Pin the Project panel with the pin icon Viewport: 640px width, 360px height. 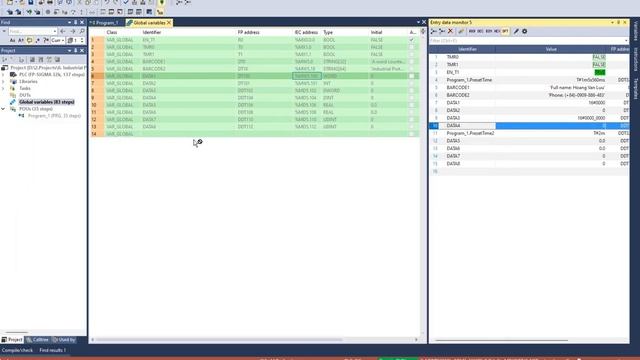(76, 51)
